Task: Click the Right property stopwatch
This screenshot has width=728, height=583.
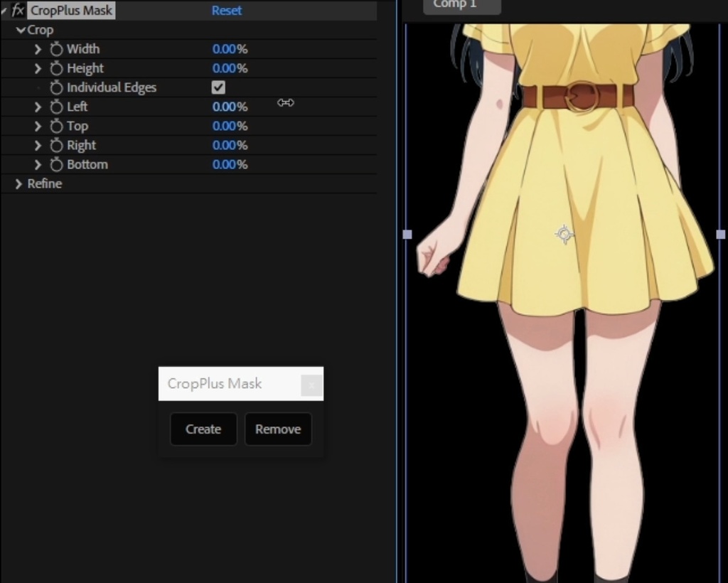Action: click(x=56, y=144)
